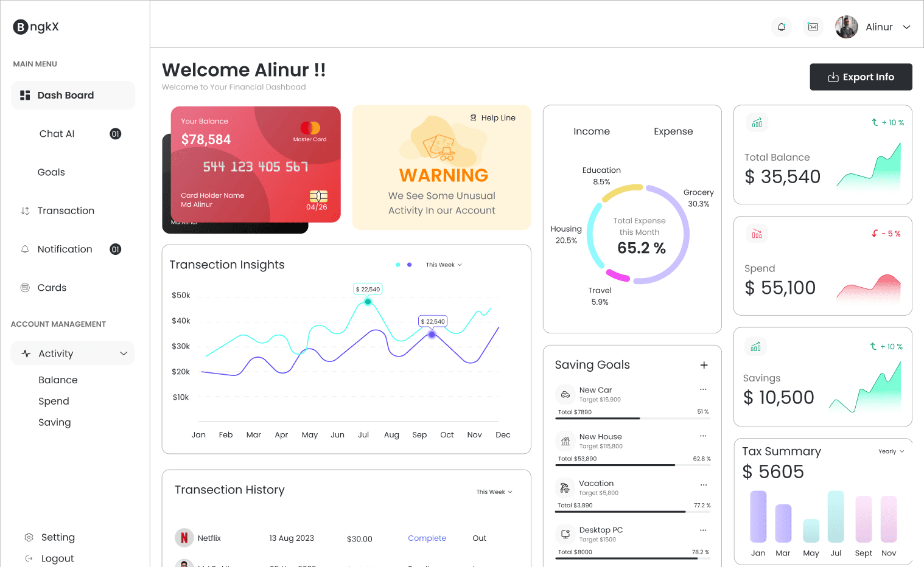Click the Transaction arrows icon in sidebar

click(25, 210)
